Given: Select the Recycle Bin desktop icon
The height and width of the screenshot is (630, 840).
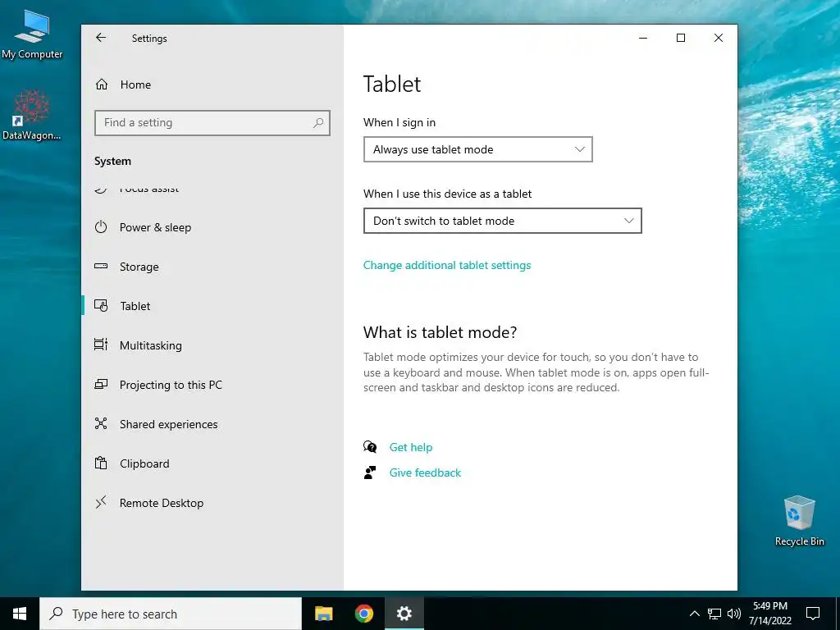Looking at the screenshot, I should 799,521.
